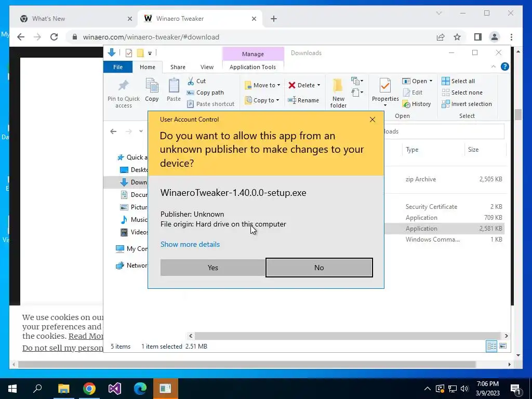Open the Windows Start menu

12,389
